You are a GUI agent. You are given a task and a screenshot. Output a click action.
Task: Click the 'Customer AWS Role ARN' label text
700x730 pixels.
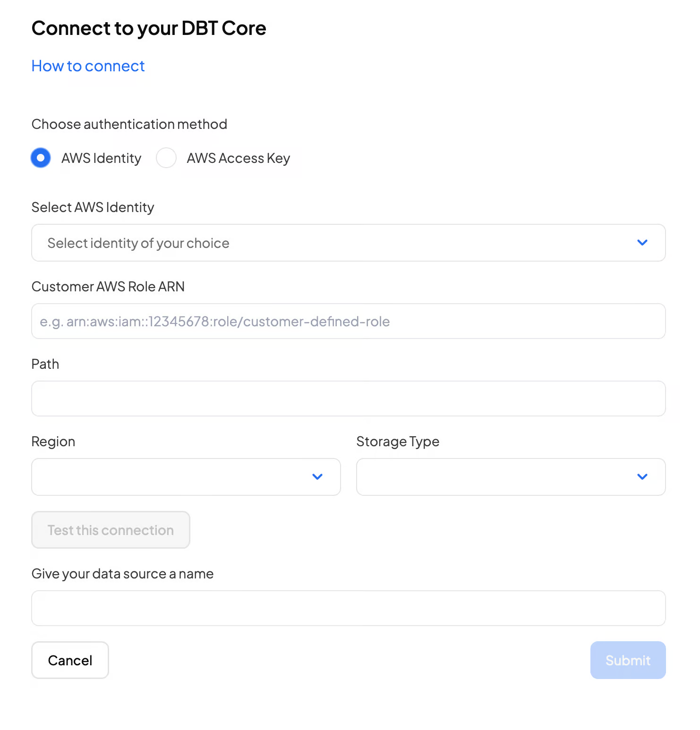click(x=108, y=287)
